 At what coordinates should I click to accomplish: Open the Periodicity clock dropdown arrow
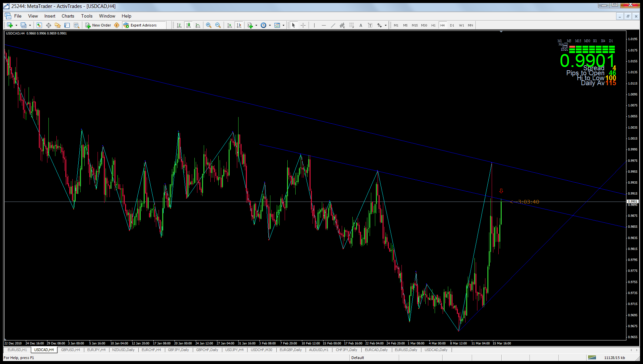[270, 25]
